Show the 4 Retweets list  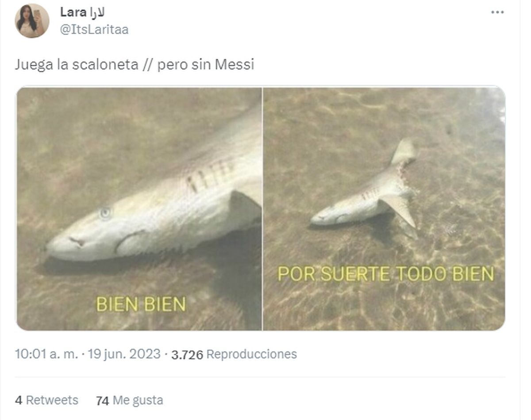46,401
